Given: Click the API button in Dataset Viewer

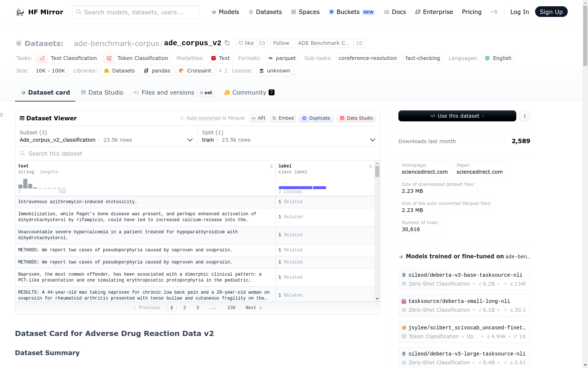Looking at the screenshot, I should 258,118.
